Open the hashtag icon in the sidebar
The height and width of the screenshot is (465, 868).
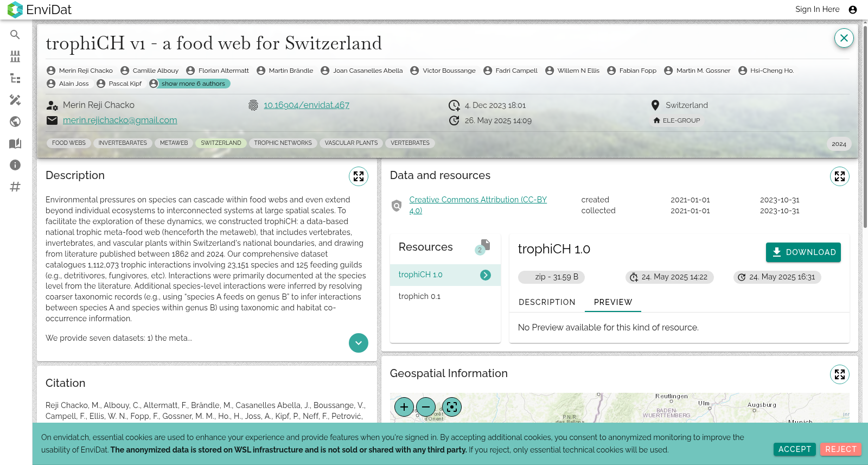[x=15, y=187]
